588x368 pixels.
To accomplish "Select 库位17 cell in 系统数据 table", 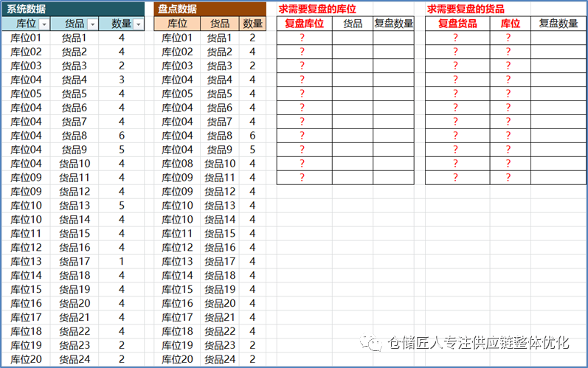I will (x=26, y=318).
